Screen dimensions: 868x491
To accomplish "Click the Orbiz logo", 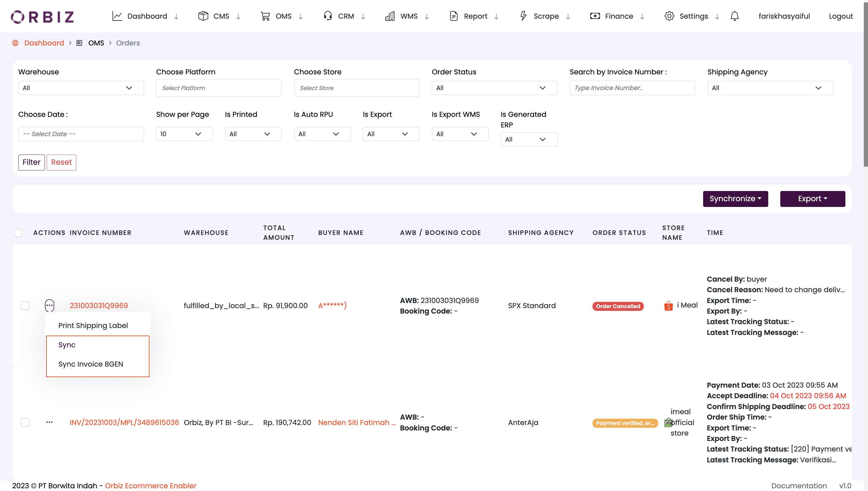I will (x=42, y=17).
